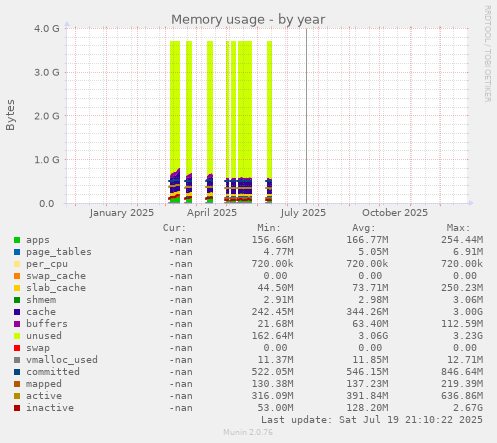497x443 pixels.
Task: Click the "1.0 G" y-axis label
Action: pos(47,160)
